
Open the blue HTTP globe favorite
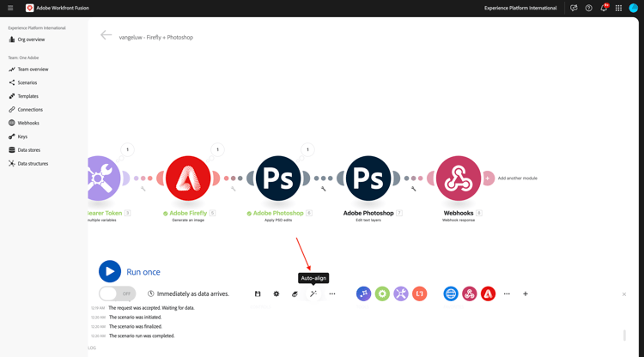tap(451, 293)
